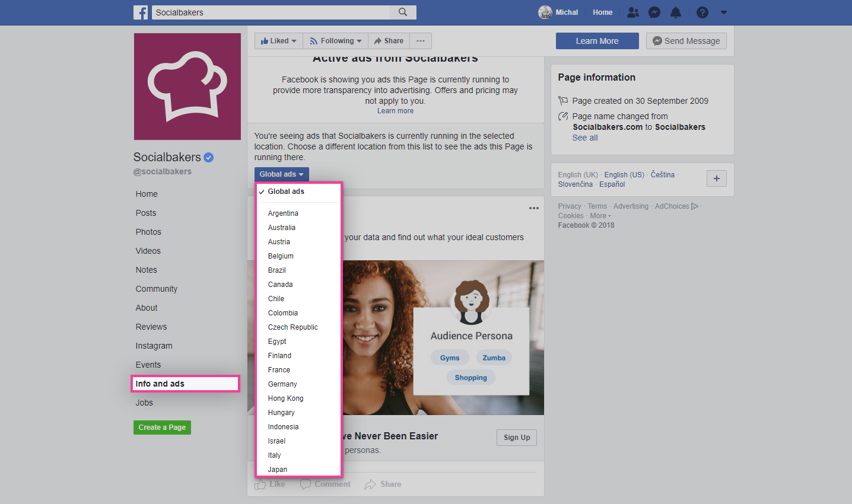Open the friend requests icon

633,12
